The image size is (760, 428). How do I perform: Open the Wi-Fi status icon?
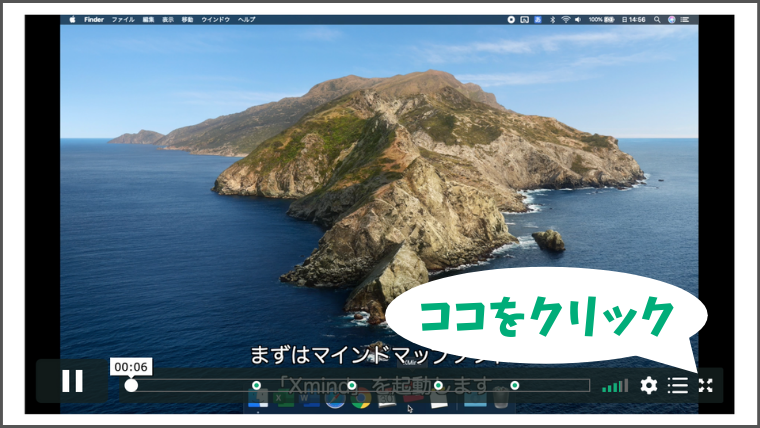click(565, 19)
